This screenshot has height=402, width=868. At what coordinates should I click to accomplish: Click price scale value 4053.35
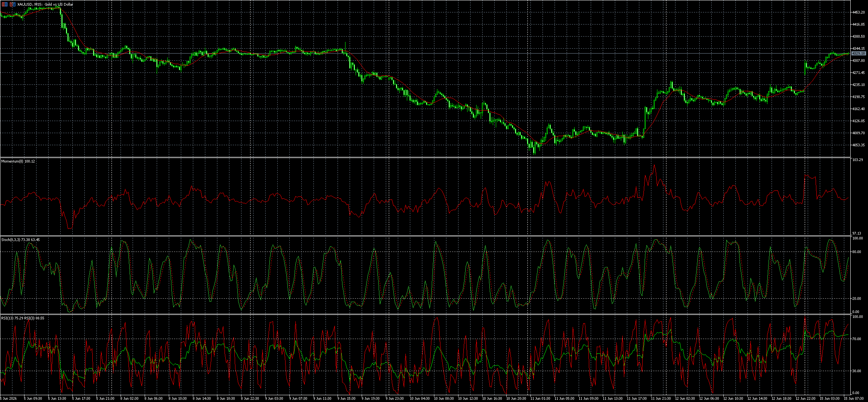click(x=858, y=145)
